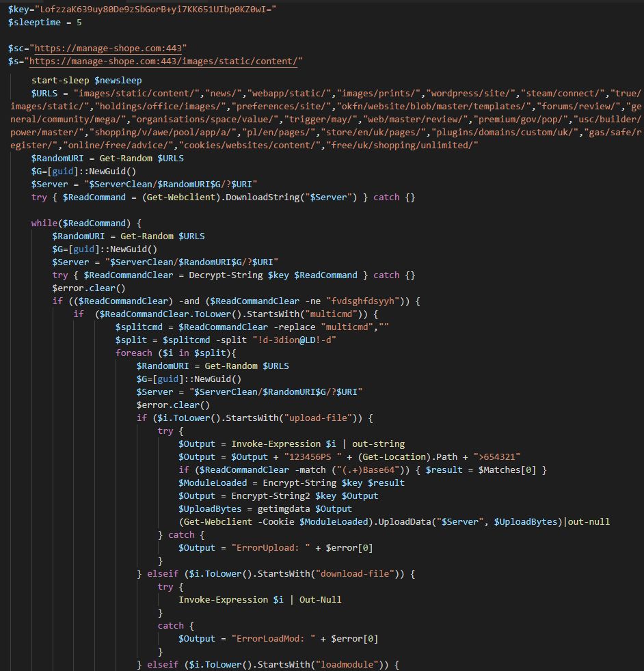Image resolution: width=644 pixels, height=671 pixels.
Task: Select the "pl/en/pages/" string
Action: pyautogui.click(x=281, y=133)
